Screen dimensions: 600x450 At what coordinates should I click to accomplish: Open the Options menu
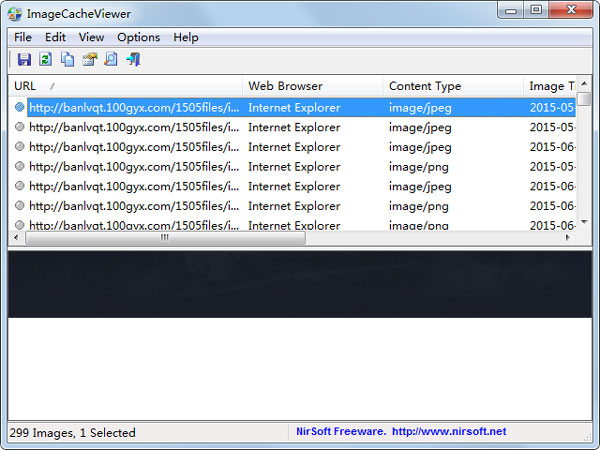point(138,37)
